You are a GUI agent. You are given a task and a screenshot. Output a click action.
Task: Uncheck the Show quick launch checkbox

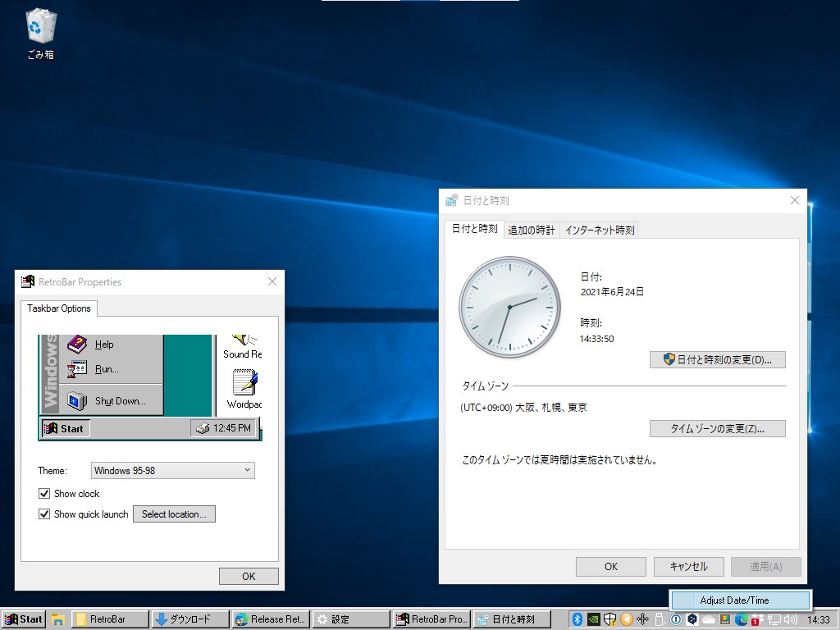point(44,514)
